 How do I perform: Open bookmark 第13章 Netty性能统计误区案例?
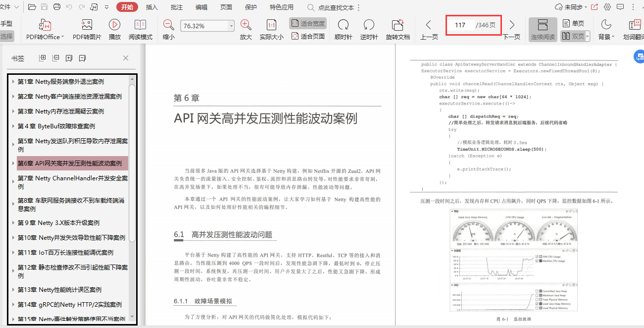(x=59, y=290)
